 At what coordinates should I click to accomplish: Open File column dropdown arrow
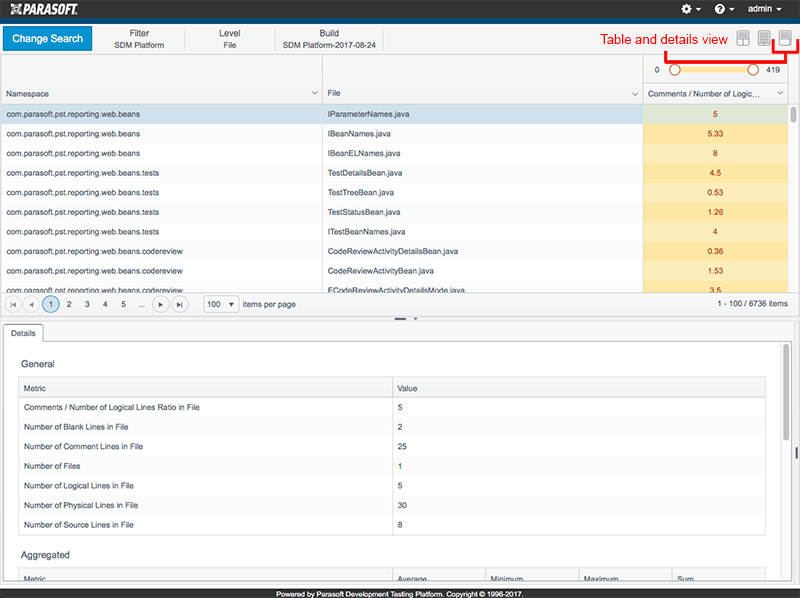click(635, 93)
